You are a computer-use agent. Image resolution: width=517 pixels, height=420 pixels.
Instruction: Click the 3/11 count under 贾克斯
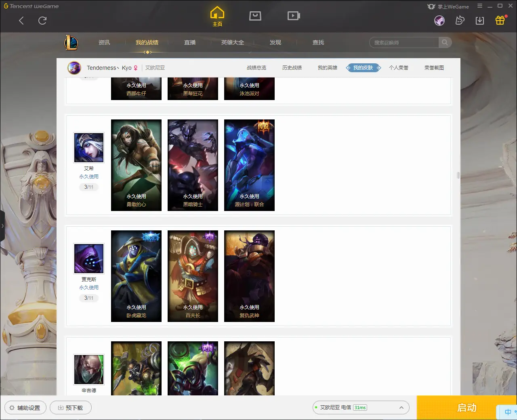pos(89,298)
